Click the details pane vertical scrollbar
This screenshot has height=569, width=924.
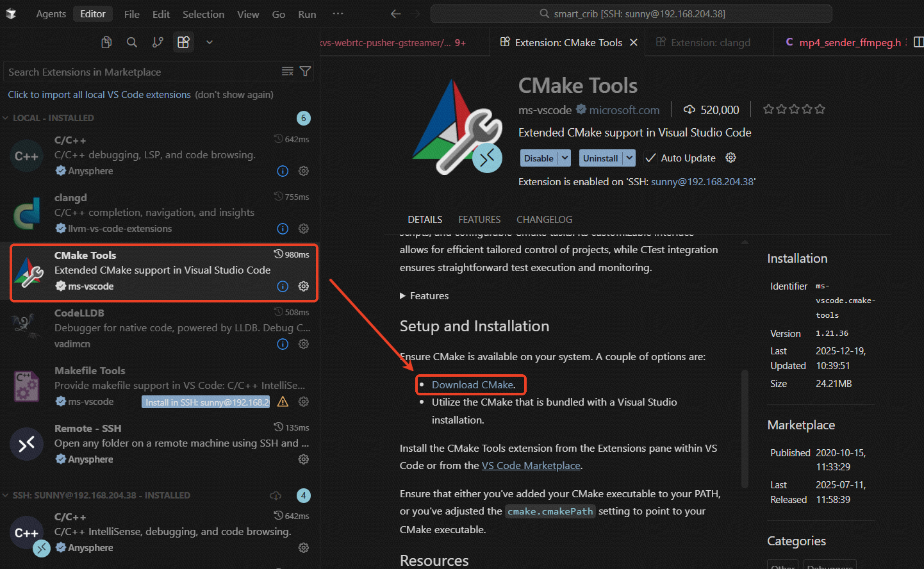click(x=745, y=429)
